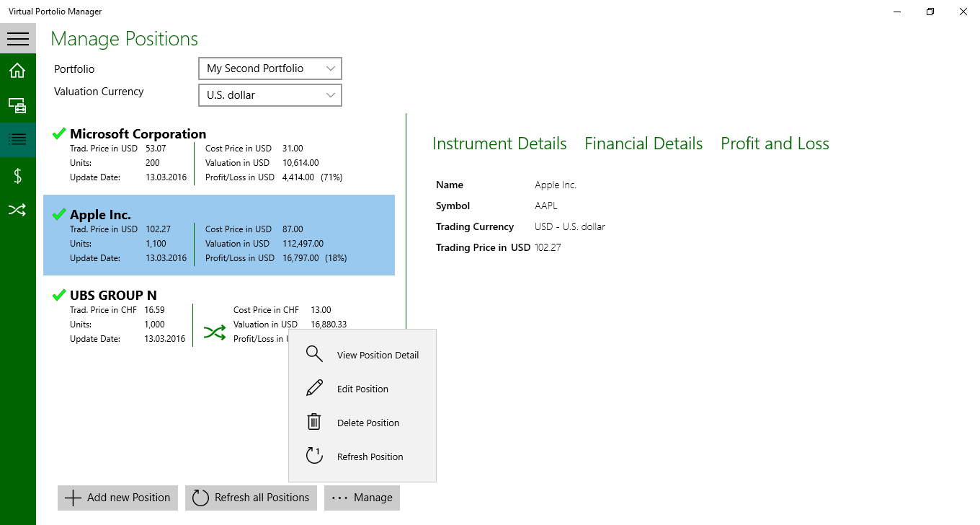Image resolution: width=980 pixels, height=525 pixels.
Task: Open the portfolios sidebar icon
Action: point(17,105)
